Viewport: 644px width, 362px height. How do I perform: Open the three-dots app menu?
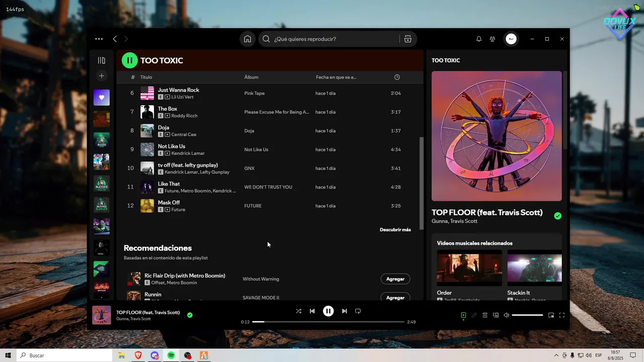tap(99, 39)
